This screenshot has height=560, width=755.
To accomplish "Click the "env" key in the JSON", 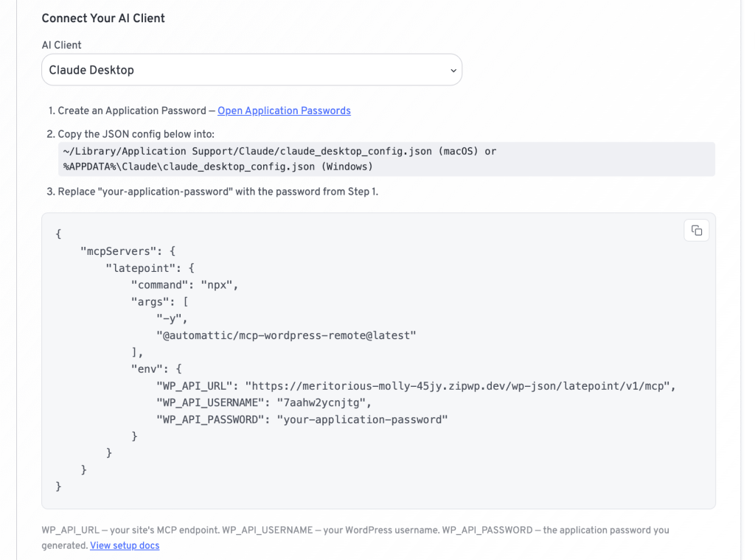I will point(147,369).
